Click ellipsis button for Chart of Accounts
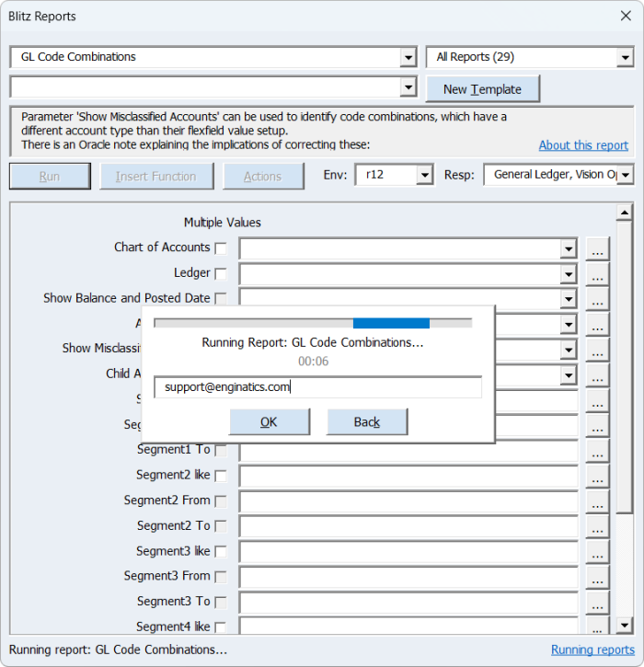This screenshot has width=644, height=667. pos(597,248)
